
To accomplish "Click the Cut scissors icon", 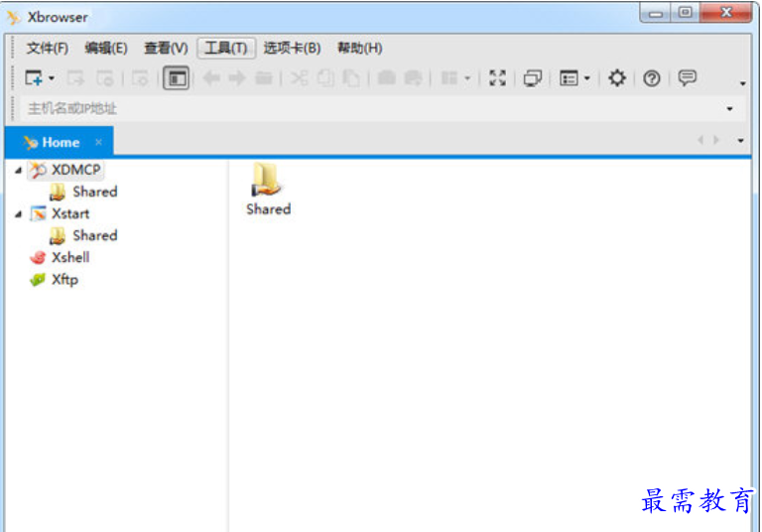I will pos(299,77).
